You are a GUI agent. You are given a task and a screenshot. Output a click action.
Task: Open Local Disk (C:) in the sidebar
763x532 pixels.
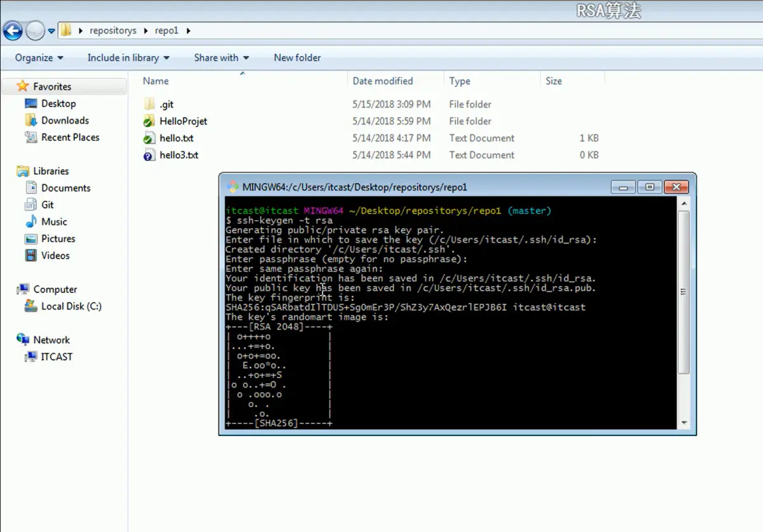click(x=71, y=306)
